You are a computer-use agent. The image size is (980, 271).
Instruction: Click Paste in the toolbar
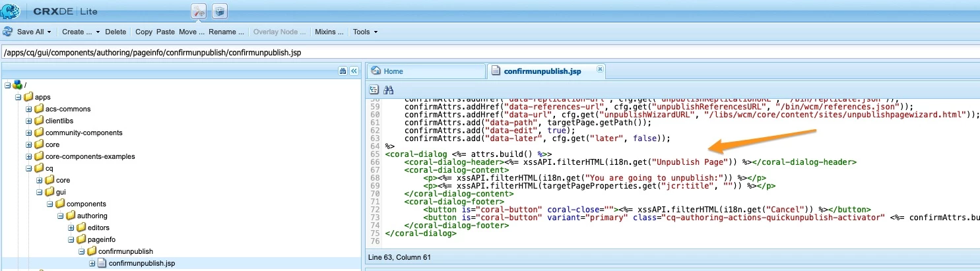(x=166, y=32)
